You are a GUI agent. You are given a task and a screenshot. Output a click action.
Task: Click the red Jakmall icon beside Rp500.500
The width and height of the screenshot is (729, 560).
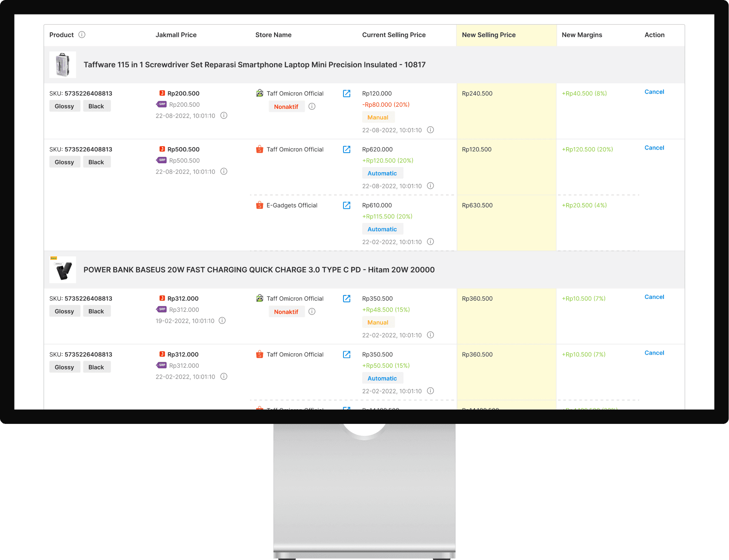(162, 149)
